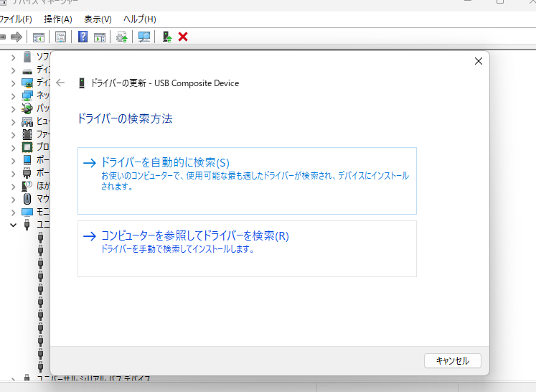
Task: Open the ヘルプ(H) menu
Action: click(x=139, y=19)
